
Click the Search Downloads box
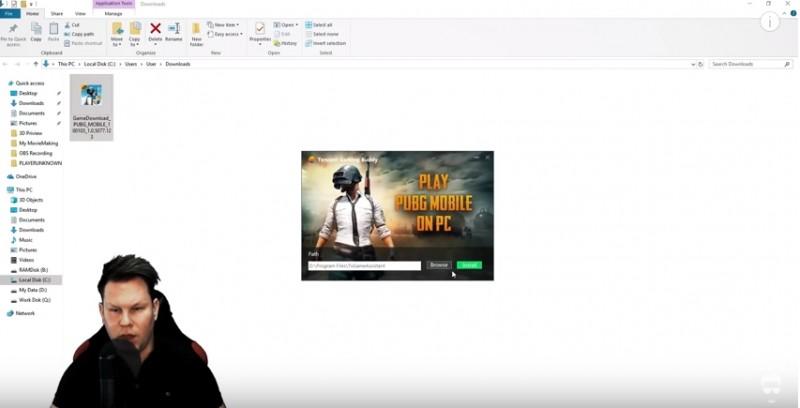point(750,64)
